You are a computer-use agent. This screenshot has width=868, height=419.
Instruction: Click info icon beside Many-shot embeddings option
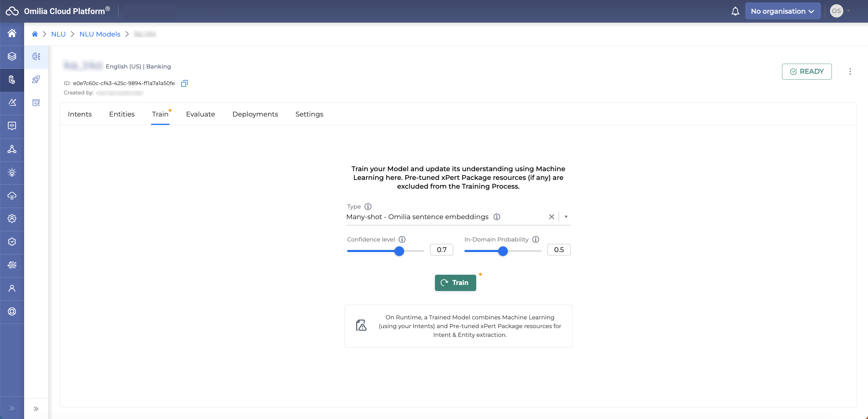pyautogui.click(x=497, y=217)
